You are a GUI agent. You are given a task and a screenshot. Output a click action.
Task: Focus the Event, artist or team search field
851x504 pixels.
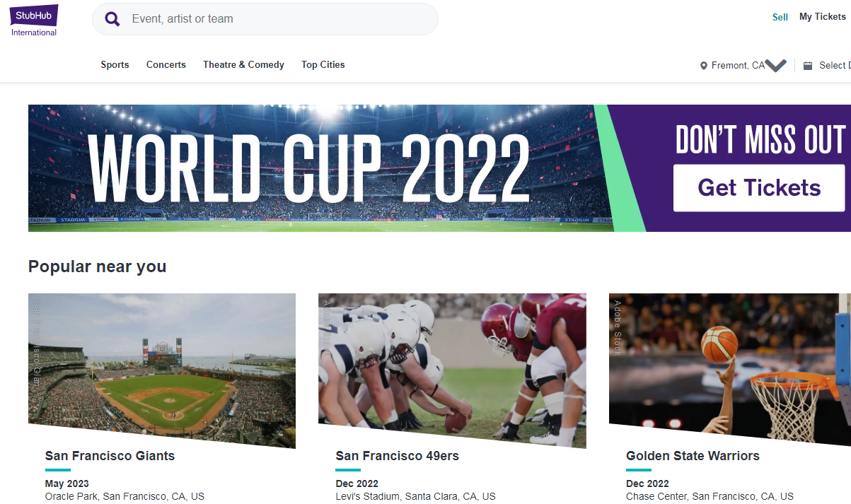[x=276, y=19]
